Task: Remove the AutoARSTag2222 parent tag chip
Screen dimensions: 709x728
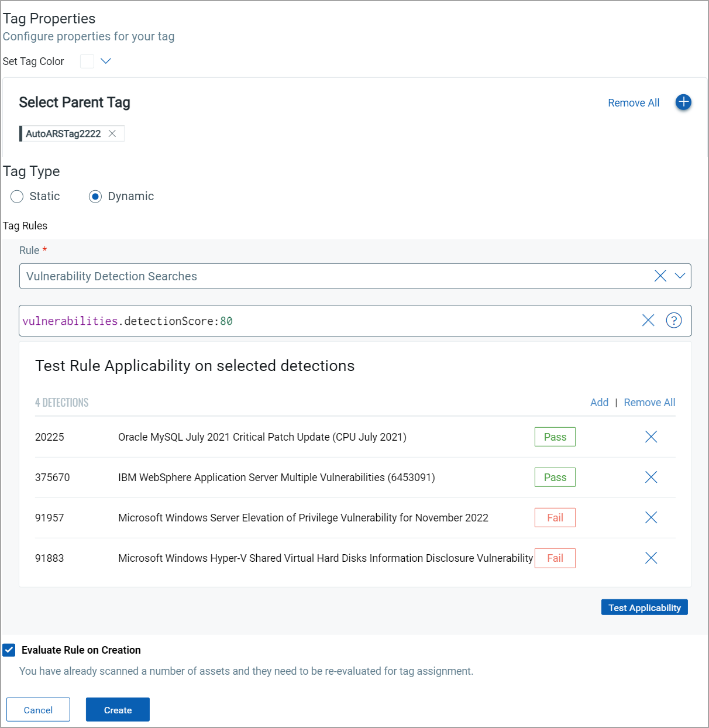Action: pyautogui.click(x=112, y=133)
